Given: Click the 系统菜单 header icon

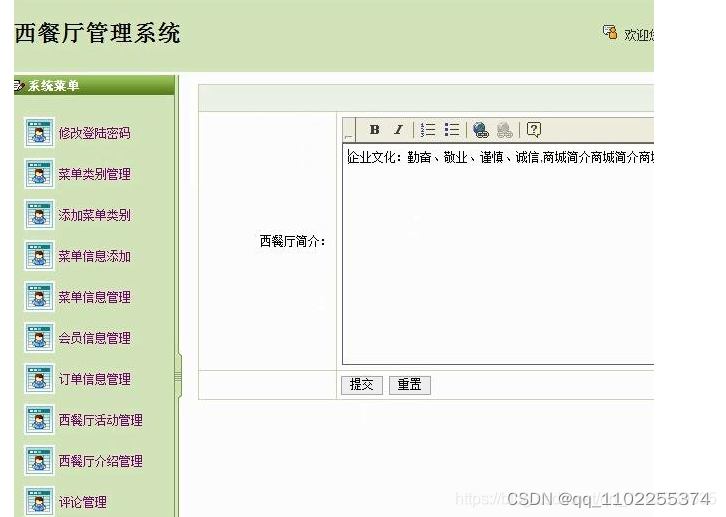Looking at the screenshot, I should [x=19, y=86].
